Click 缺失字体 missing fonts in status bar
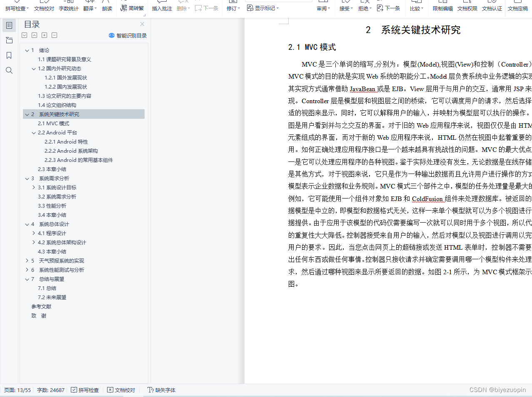 click(162, 390)
